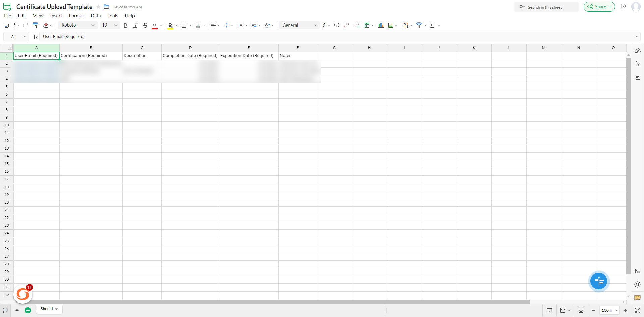Open the Format menu
The height and width of the screenshot is (317, 644).
[76, 16]
